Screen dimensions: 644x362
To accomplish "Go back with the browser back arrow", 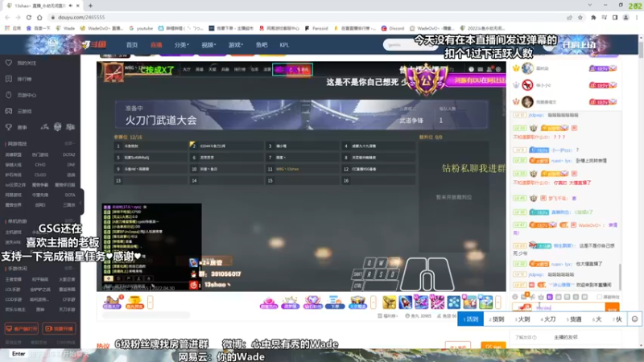I will (7, 17).
